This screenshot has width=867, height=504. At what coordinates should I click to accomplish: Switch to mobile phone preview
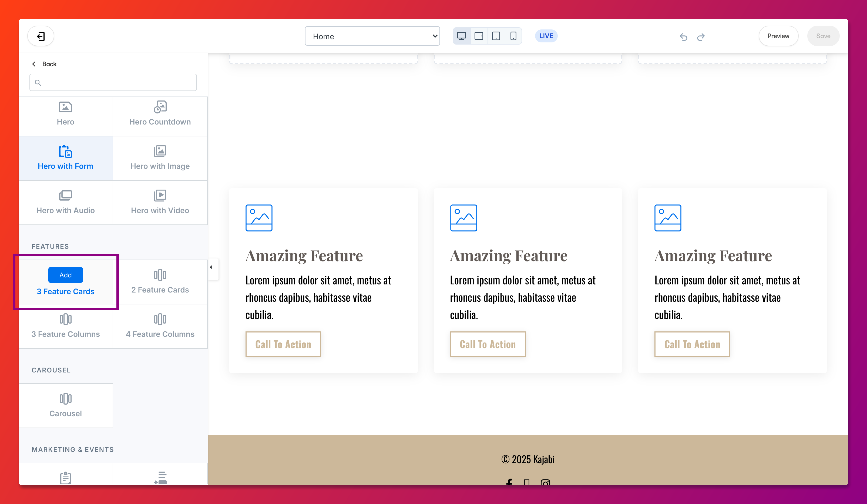[513, 36]
